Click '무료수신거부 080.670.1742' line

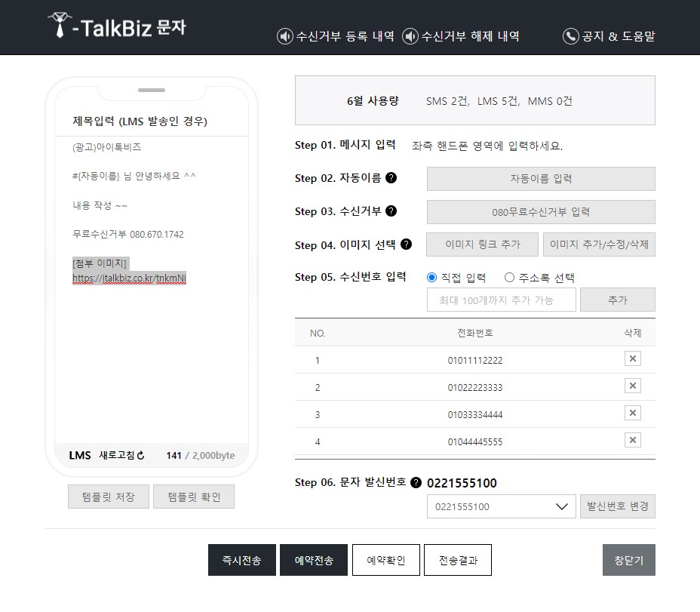[x=128, y=234]
